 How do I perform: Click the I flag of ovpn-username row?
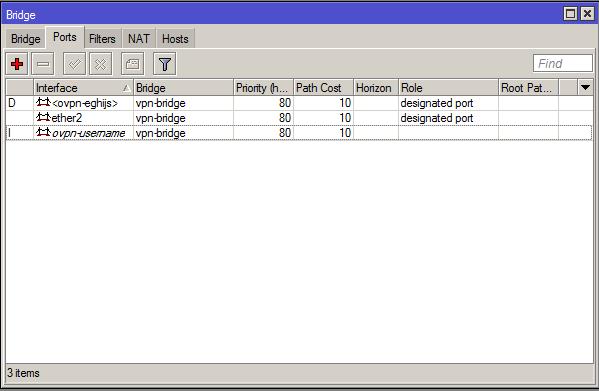[x=10, y=133]
